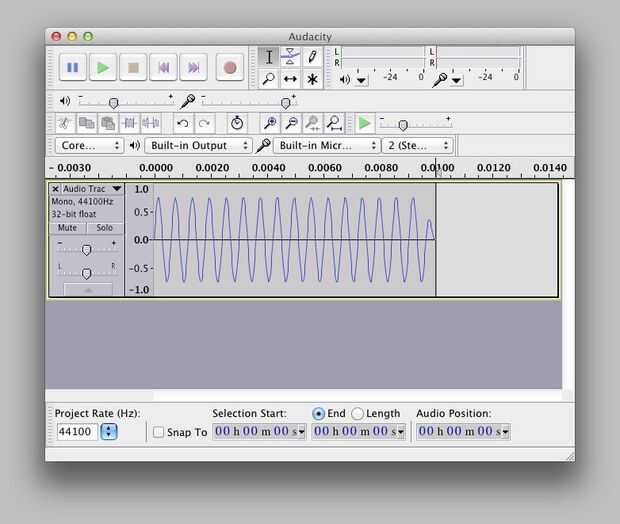The width and height of the screenshot is (620, 524).
Task: Click the waveform in Audio Track
Action: pos(294,240)
